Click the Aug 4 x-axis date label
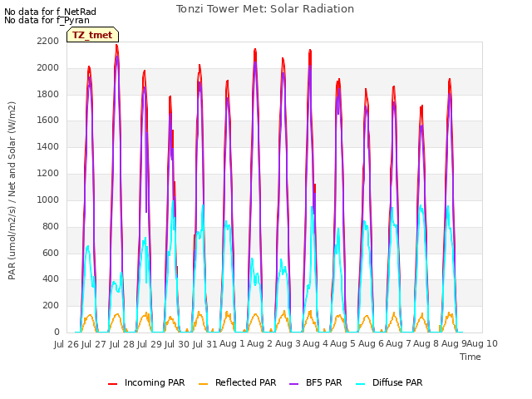The width and height of the screenshot is (532, 399). click(x=315, y=343)
